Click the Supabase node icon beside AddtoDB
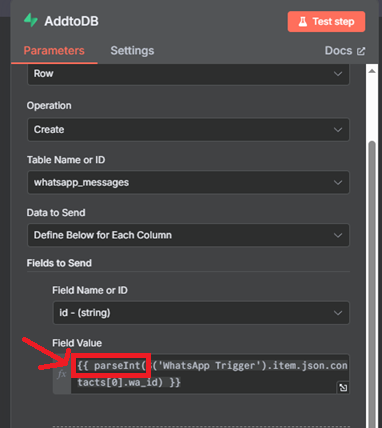Image resolution: width=382 pixels, height=428 pixels. click(x=31, y=21)
